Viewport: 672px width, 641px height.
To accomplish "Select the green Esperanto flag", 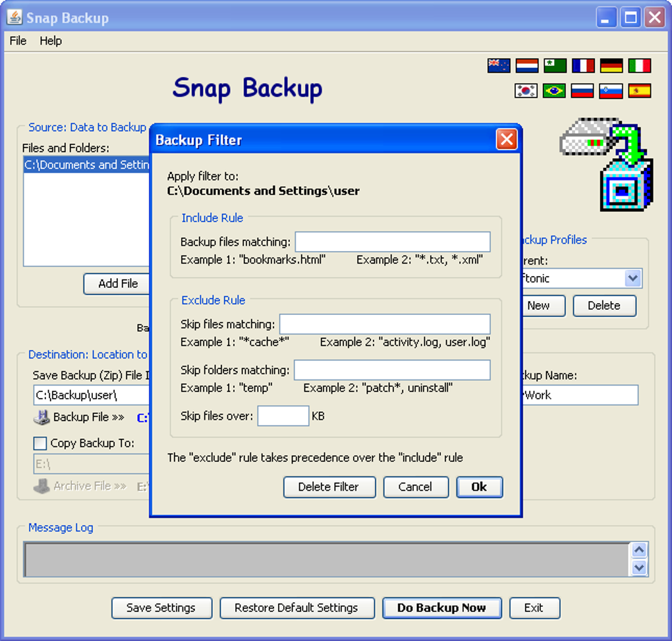I will tap(555, 66).
